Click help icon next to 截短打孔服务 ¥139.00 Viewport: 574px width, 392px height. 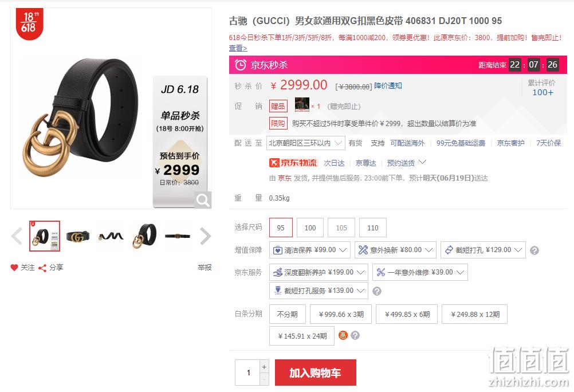(x=377, y=291)
